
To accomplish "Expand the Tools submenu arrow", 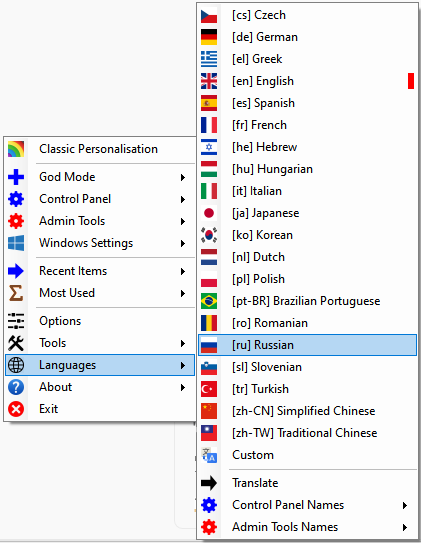I will click(x=183, y=343).
